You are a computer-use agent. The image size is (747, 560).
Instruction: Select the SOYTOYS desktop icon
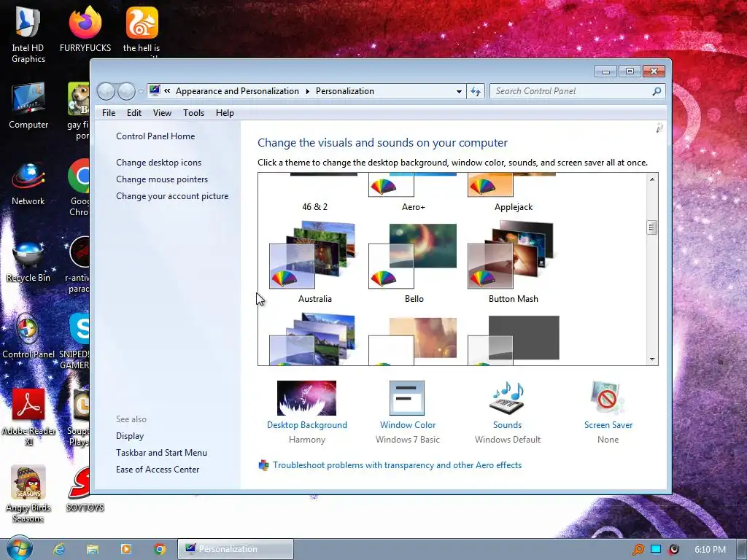click(x=85, y=489)
